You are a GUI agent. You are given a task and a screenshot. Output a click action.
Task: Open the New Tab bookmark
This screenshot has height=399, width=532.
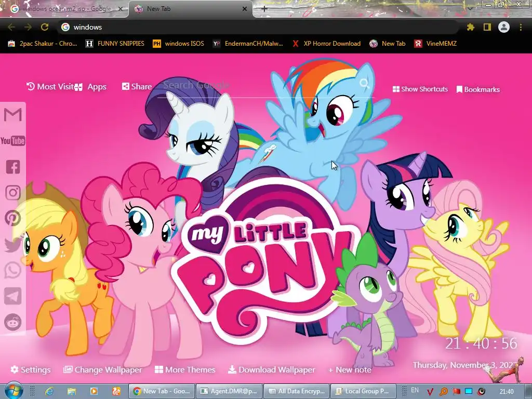tap(388, 44)
